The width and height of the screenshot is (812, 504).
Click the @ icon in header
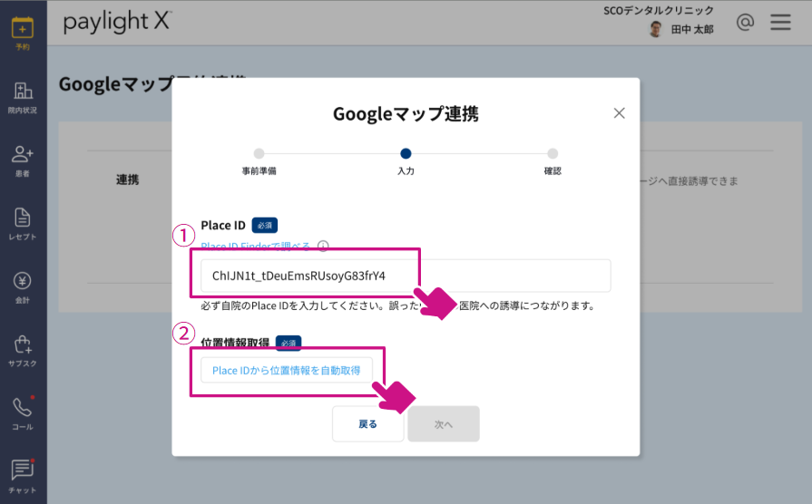[745, 23]
